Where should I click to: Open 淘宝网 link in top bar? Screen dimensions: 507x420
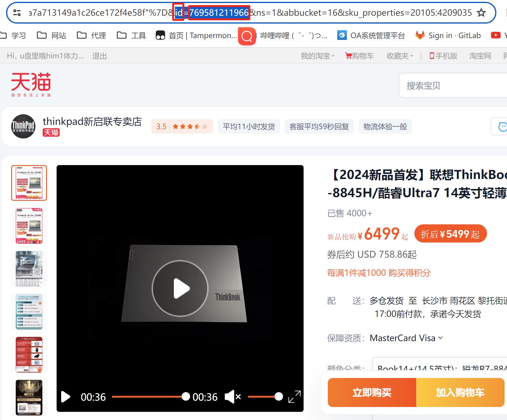point(480,56)
